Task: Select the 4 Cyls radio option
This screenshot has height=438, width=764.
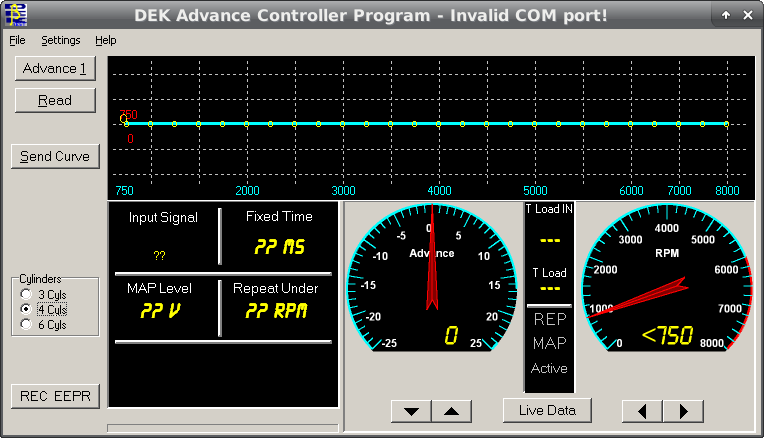Action: click(26, 310)
